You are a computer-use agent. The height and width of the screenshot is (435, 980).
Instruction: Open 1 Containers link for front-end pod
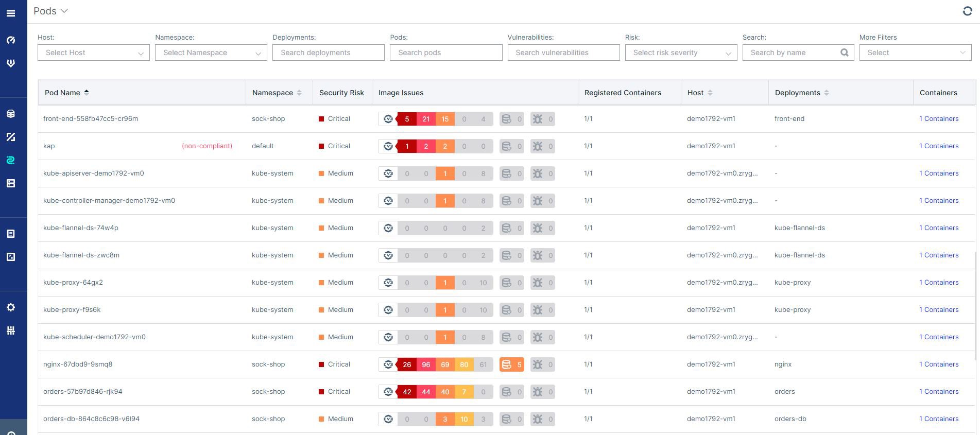point(939,119)
